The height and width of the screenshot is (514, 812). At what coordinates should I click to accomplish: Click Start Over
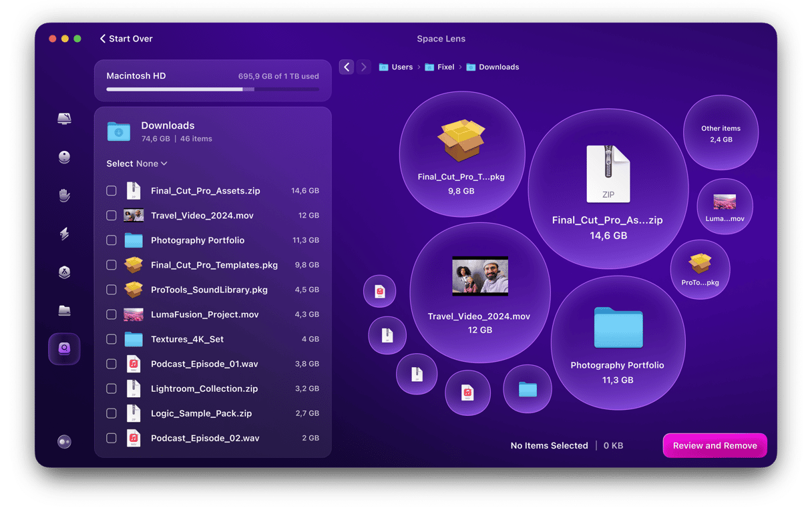126,39
